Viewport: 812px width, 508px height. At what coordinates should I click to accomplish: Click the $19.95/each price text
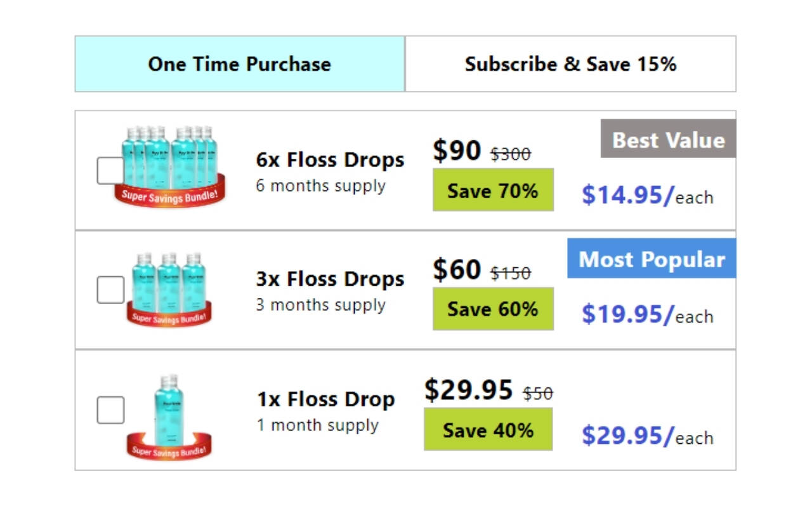[x=647, y=314]
